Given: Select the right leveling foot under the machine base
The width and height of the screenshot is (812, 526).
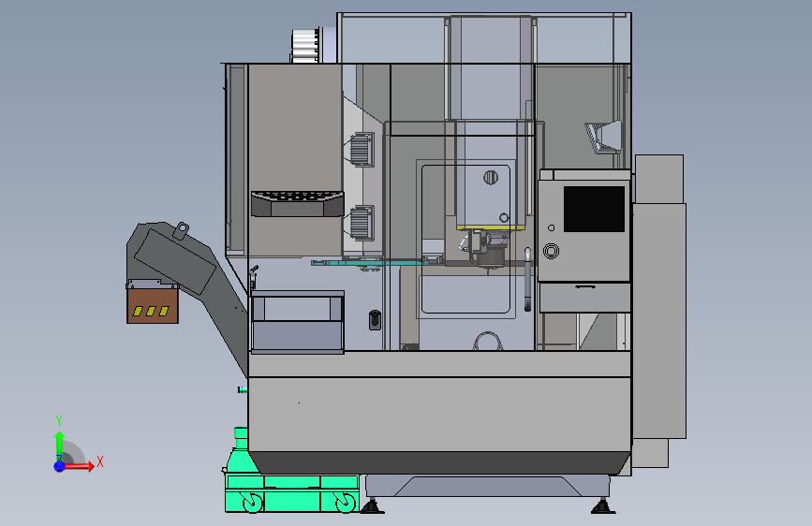Looking at the screenshot, I should point(603,506).
